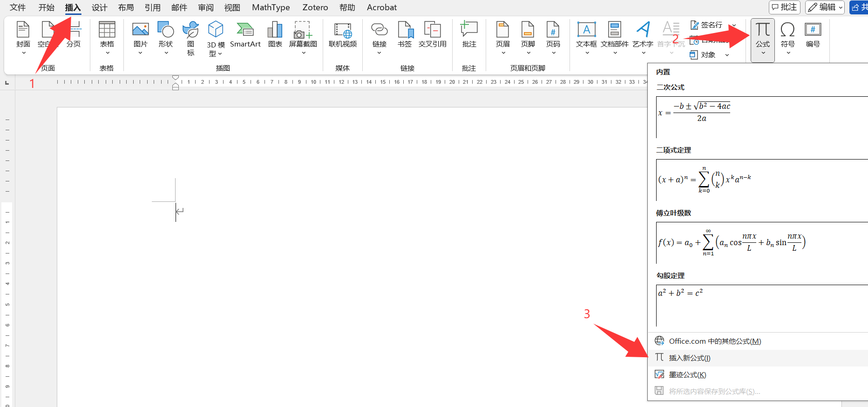
Task: Expand the page number (页码) dropdown arrow
Action: [x=553, y=53]
